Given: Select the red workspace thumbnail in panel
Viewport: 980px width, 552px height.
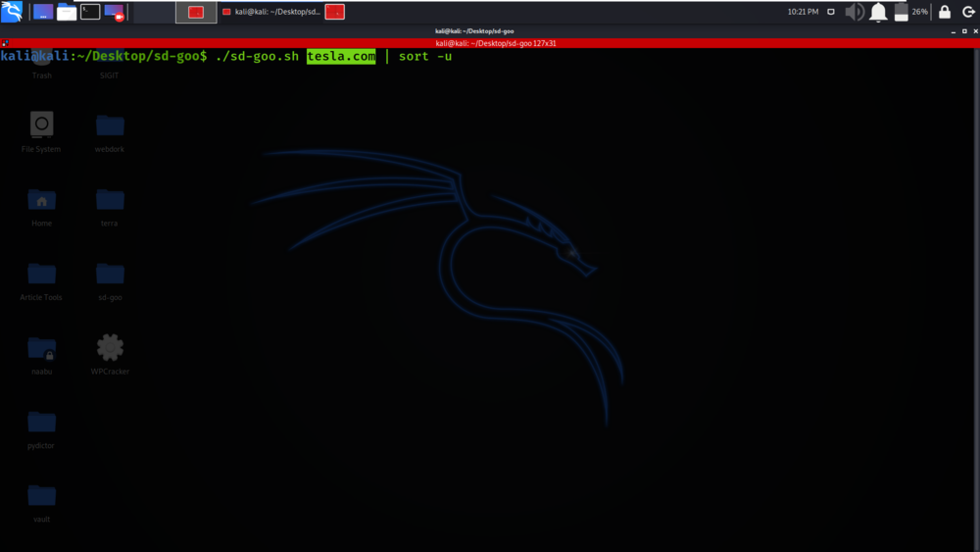Looking at the screenshot, I should [x=196, y=12].
